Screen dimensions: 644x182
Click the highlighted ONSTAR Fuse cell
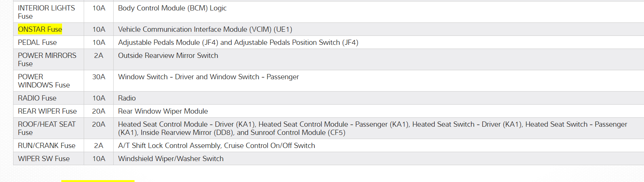(40, 29)
